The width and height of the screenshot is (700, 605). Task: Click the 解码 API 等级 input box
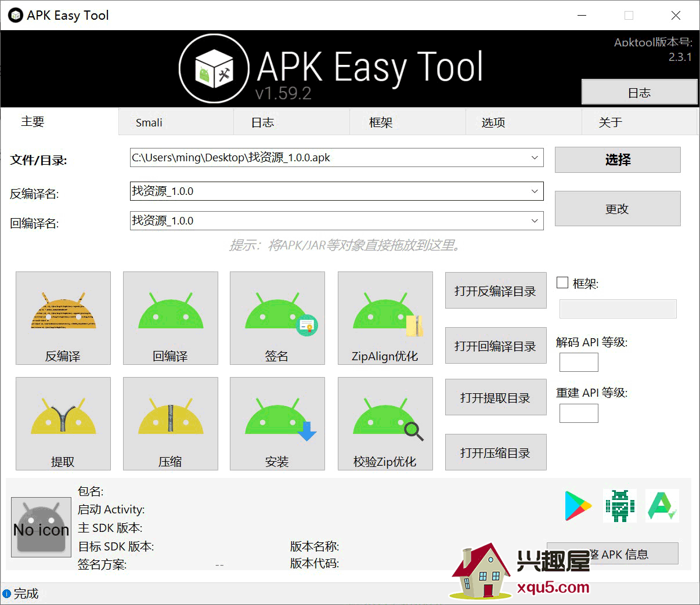(579, 362)
